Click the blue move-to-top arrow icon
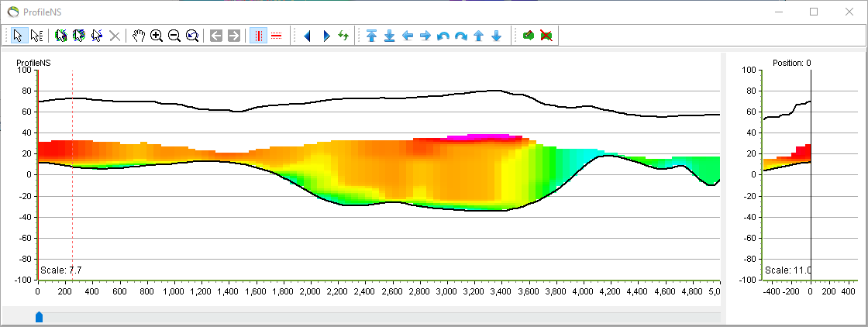868x327 pixels. tap(372, 36)
